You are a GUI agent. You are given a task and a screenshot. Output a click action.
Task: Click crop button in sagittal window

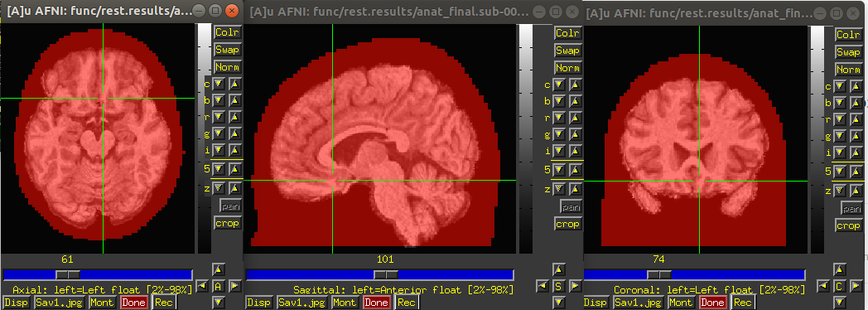567,224
